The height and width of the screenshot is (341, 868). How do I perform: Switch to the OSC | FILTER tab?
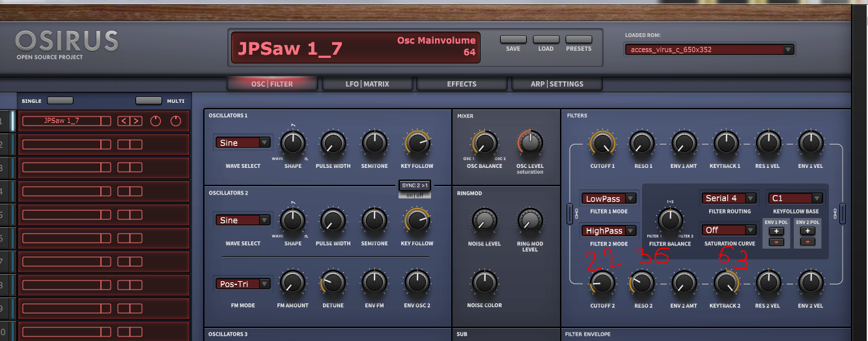(272, 84)
